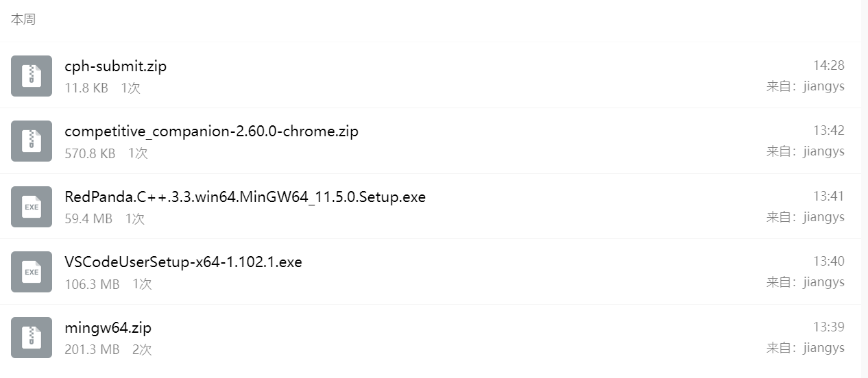Click the 570.8 KB size label
Image resolution: width=868 pixels, height=378 pixels.
click(x=90, y=153)
